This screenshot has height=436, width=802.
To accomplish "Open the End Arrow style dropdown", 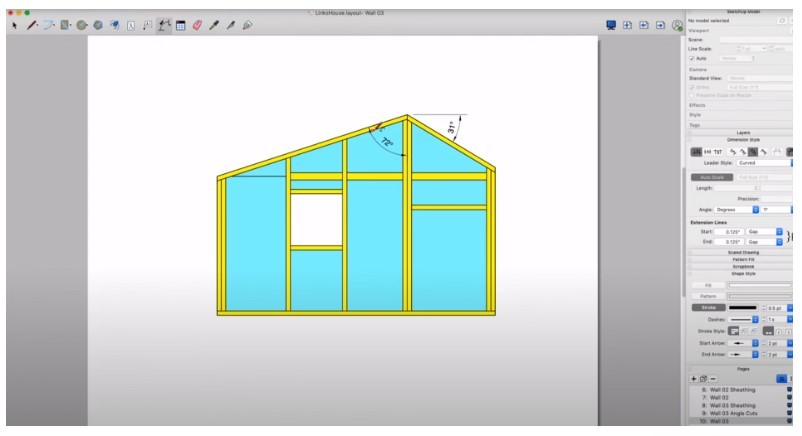I will click(743, 354).
